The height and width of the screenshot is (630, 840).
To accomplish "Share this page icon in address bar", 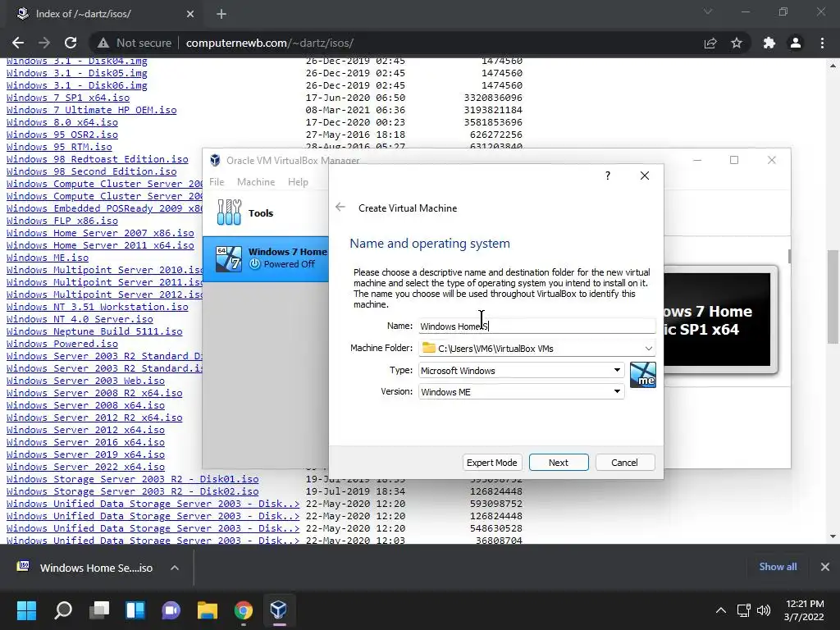I will point(710,43).
